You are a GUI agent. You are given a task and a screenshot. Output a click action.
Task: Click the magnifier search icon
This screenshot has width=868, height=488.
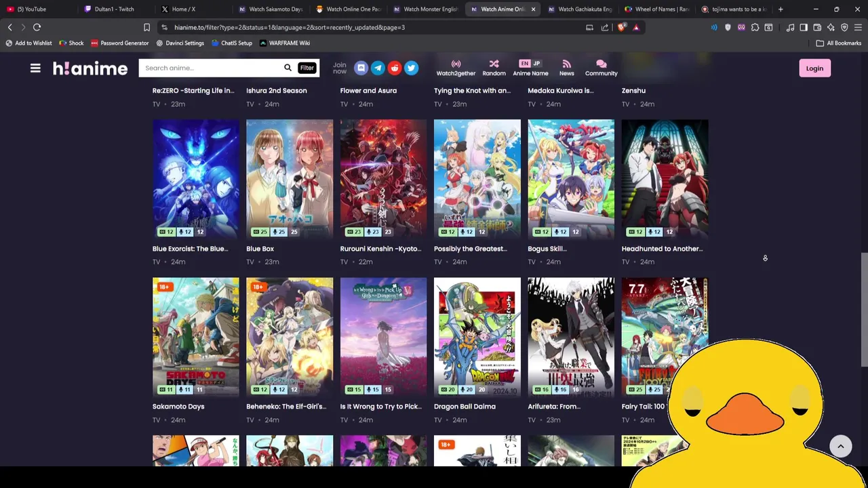(288, 68)
